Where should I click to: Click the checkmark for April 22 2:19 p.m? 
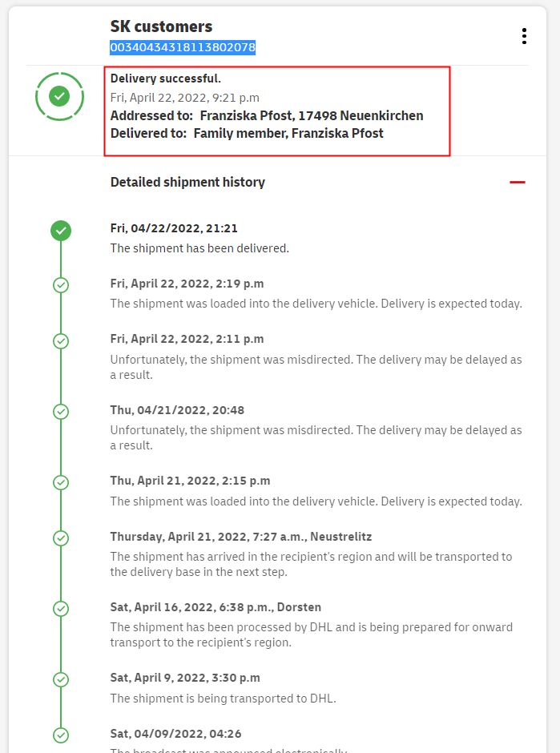click(x=61, y=284)
